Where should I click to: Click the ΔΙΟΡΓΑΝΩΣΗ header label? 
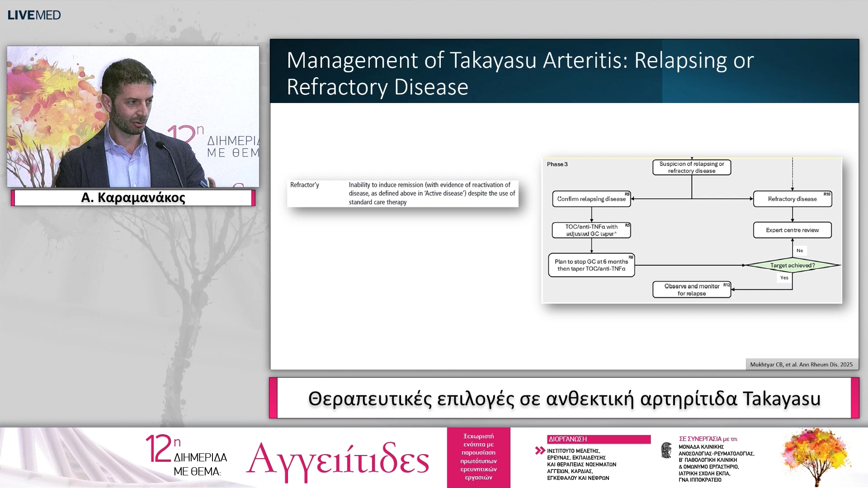click(599, 439)
